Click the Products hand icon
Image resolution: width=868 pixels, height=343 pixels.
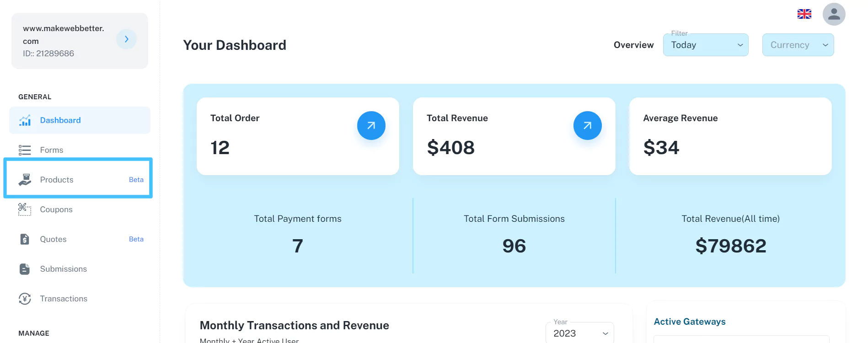pyautogui.click(x=25, y=180)
